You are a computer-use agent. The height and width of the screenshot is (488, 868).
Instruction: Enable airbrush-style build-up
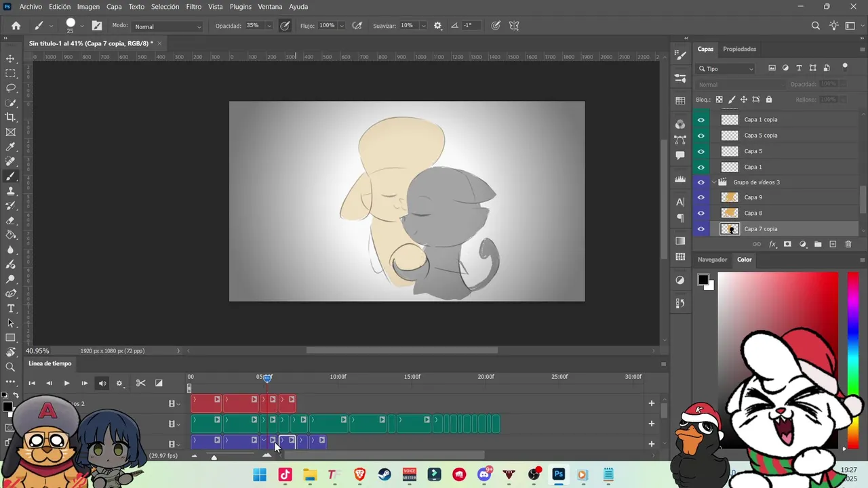357,26
